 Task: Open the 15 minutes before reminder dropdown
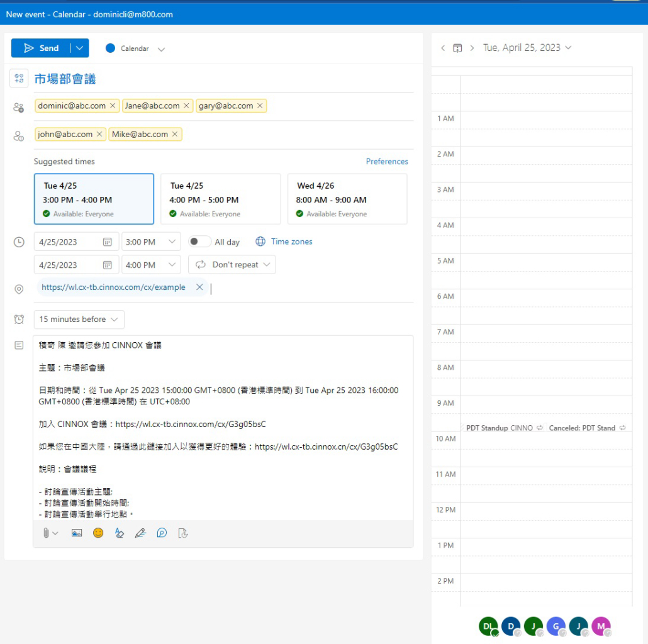tap(79, 319)
